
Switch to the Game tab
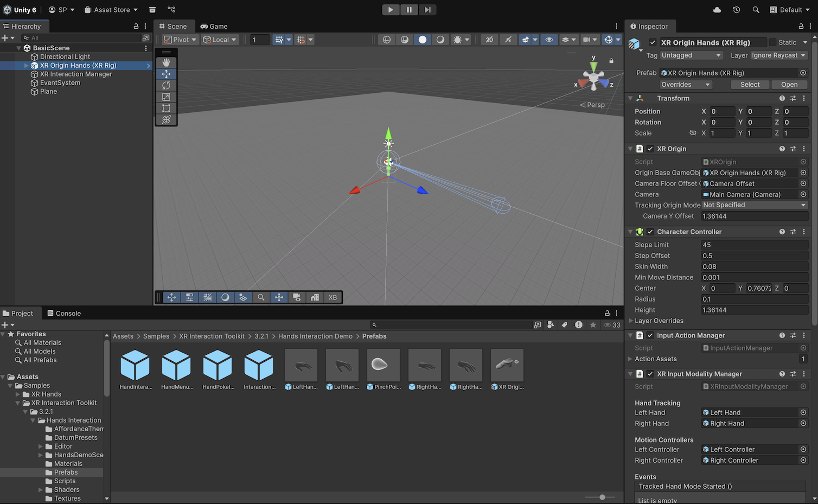coord(214,26)
